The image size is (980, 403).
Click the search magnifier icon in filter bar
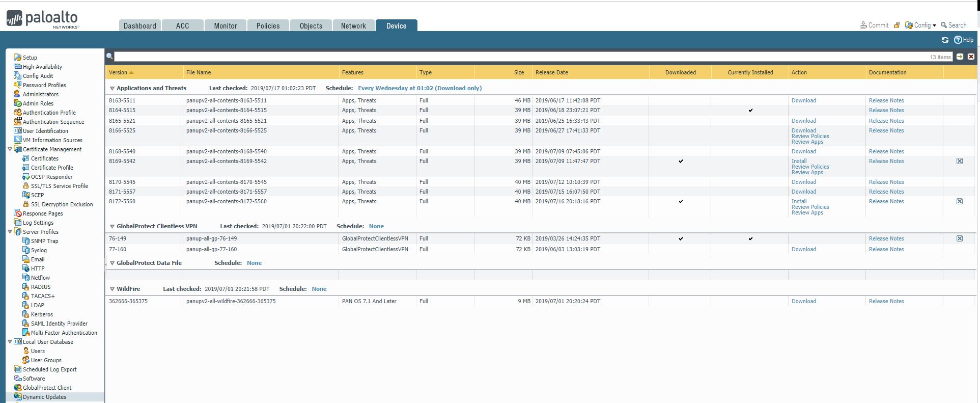pos(109,57)
